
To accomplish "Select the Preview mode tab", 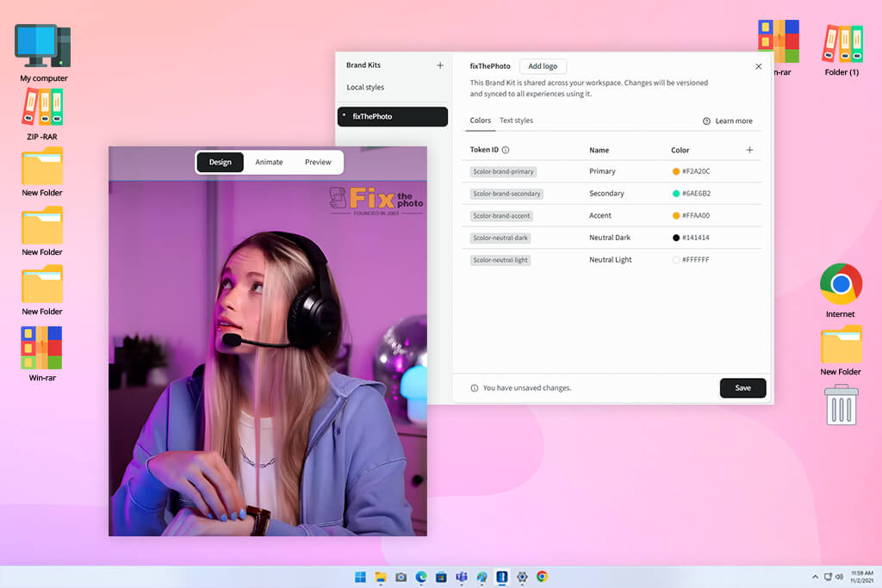I will [318, 162].
